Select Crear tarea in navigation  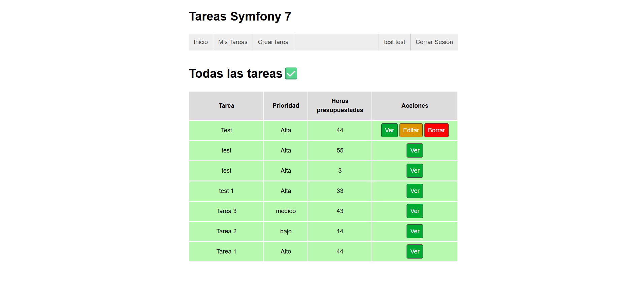pos(273,42)
